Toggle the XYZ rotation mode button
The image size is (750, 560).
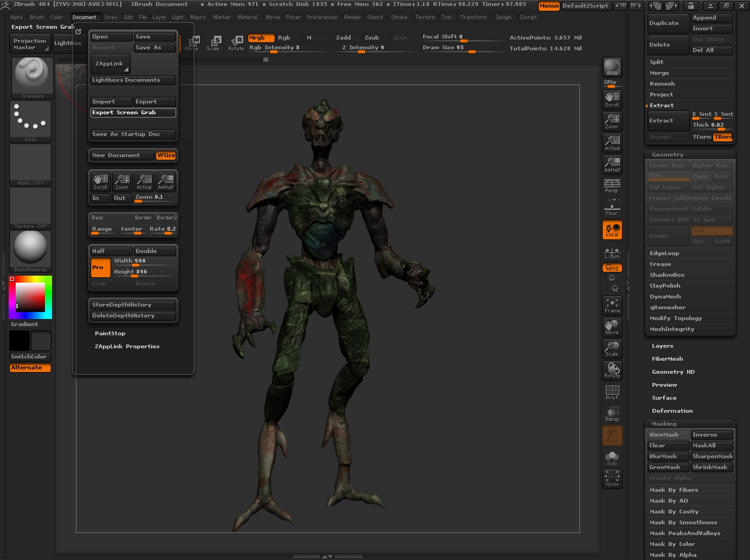click(x=612, y=268)
